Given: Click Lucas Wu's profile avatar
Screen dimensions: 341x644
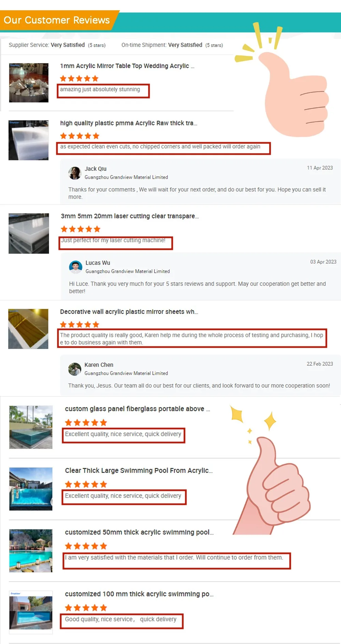Looking at the screenshot, I should point(76,267).
